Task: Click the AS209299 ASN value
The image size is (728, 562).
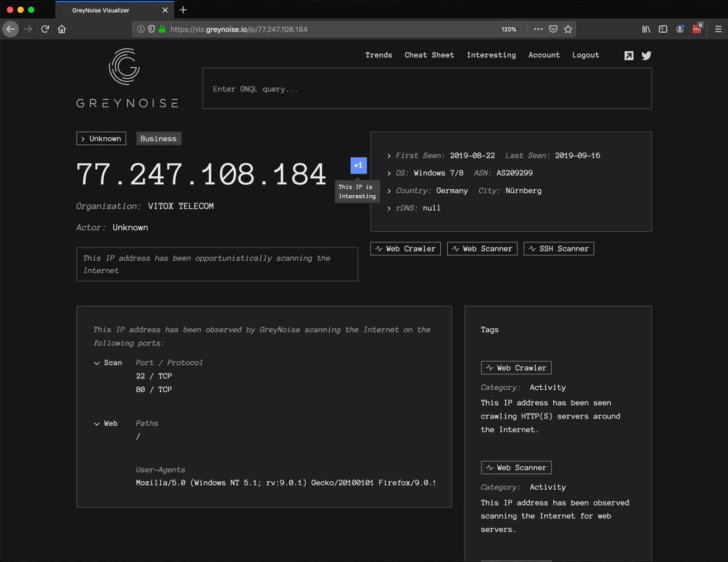Action: pyautogui.click(x=514, y=173)
